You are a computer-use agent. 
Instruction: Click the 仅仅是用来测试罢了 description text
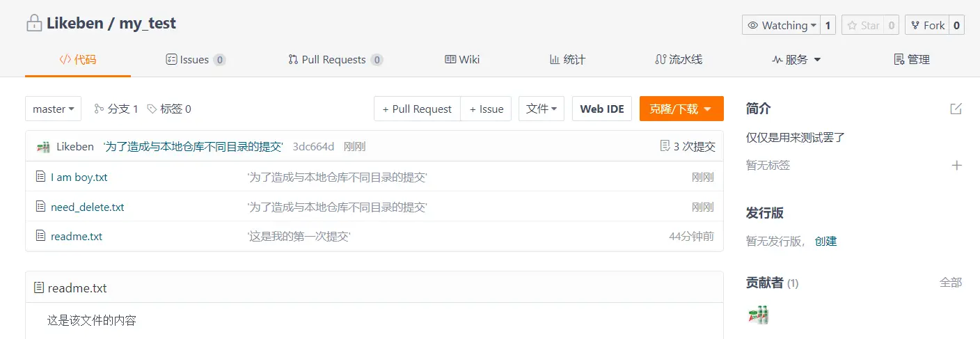[796, 137]
